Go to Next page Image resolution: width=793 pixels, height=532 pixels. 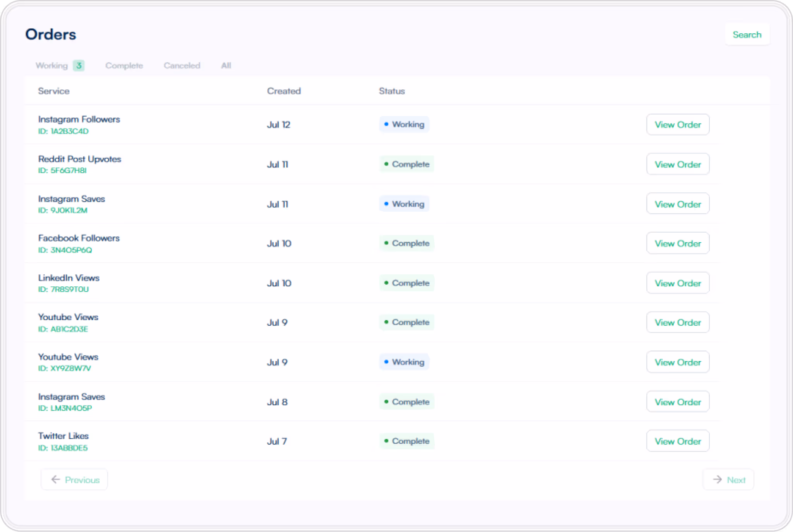pos(728,480)
